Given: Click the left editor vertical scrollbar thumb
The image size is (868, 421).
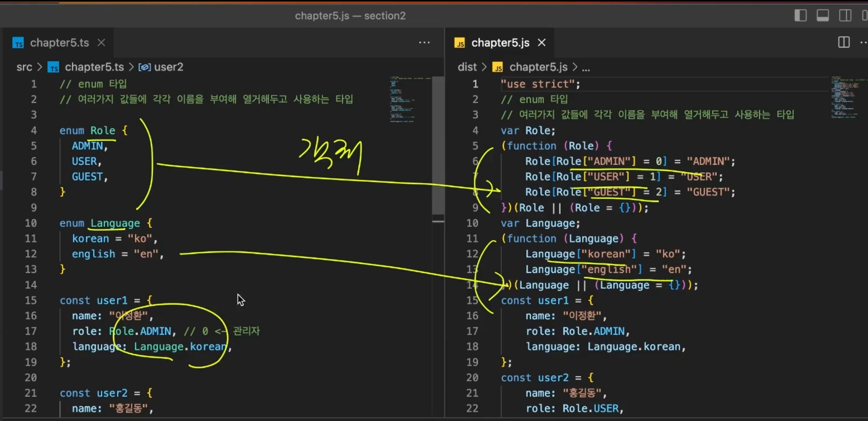Looking at the screenshot, I should click(438, 145).
